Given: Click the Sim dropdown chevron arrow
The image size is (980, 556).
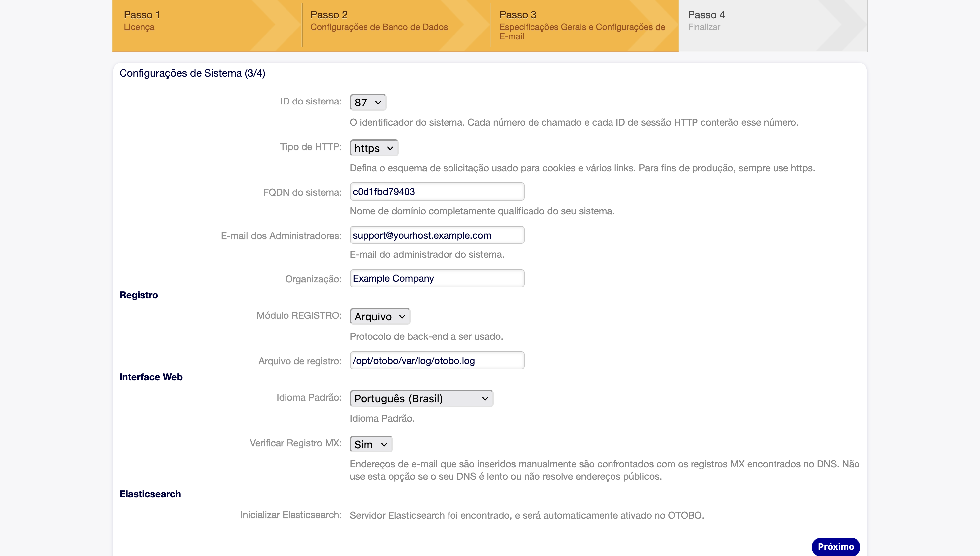Looking at the screenshot, I should click(x=384, y=445).
